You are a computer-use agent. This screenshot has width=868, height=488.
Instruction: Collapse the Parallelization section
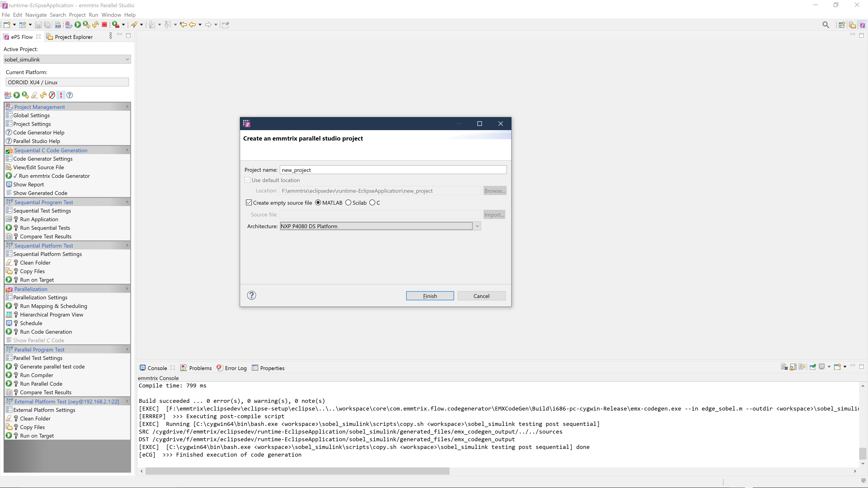127,289
